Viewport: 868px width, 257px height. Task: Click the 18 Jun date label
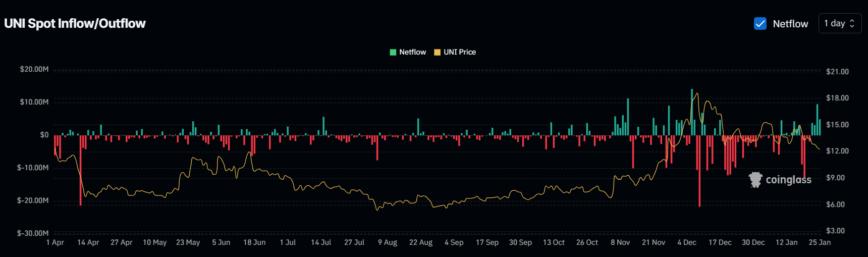254,242
